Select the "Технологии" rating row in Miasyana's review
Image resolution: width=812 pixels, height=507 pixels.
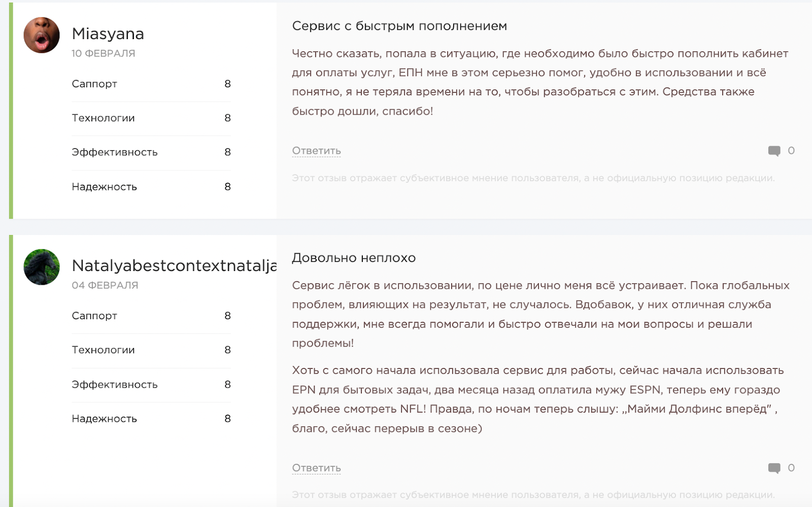(151, 118)
